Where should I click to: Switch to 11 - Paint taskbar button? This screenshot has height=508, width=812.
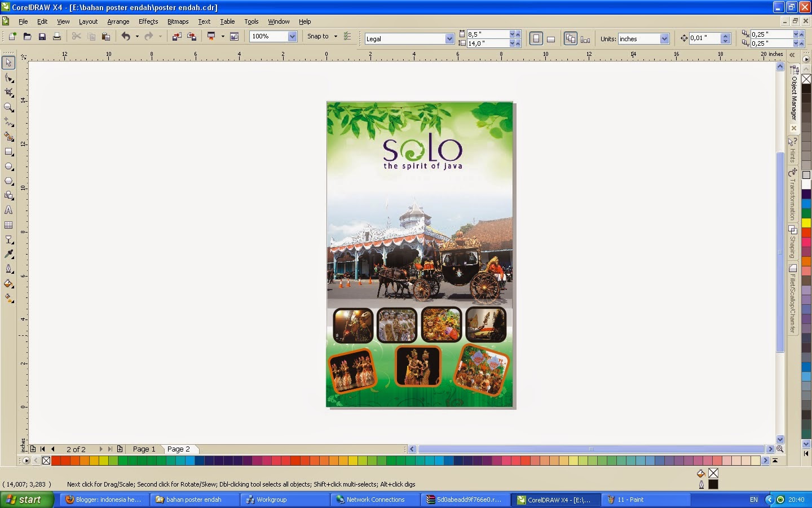[x=647, y=500]
